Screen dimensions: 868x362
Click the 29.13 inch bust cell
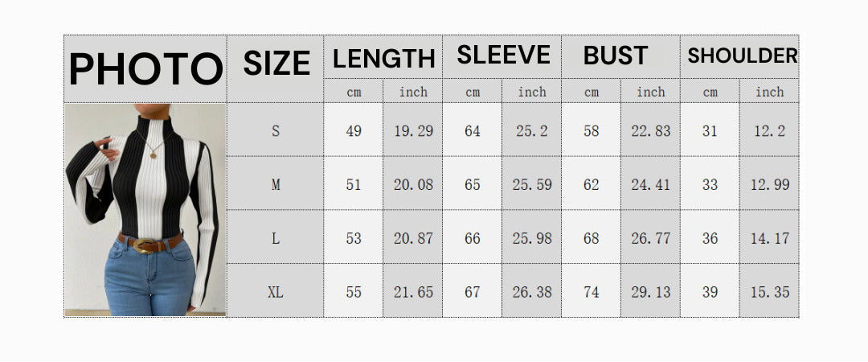(x=651, y=292)
